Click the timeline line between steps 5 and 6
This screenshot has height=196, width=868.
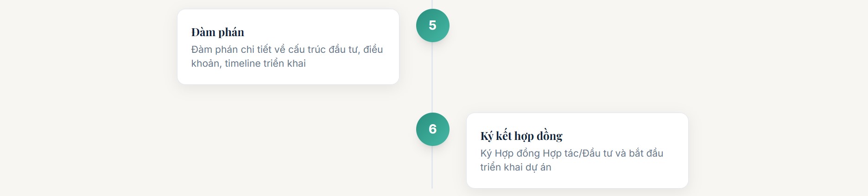point(432,78)
